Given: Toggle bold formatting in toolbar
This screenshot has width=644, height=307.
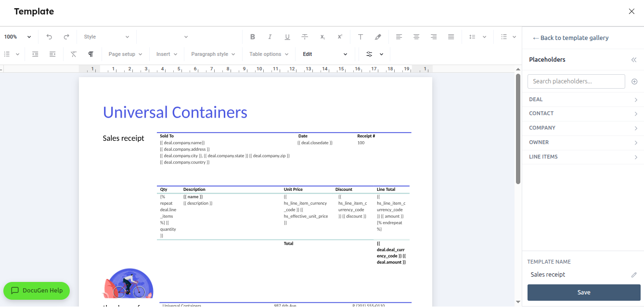Looking at the screenshot, I should pos(253,37).
